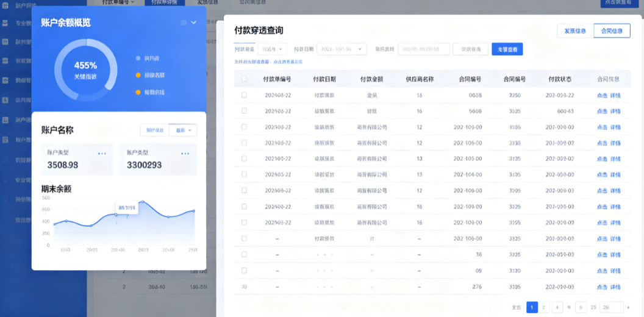Click the page jump input showing 26

coord(612,307)
